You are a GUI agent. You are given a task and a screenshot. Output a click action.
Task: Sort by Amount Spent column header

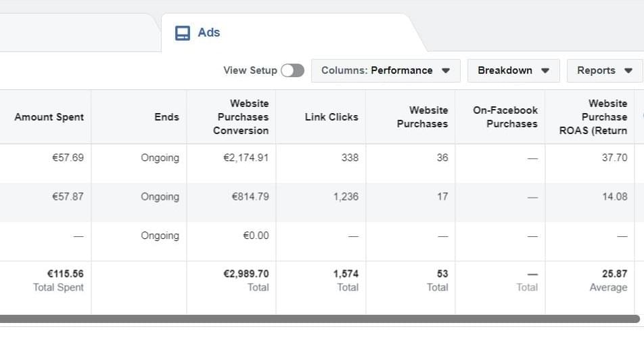click(49, 117)
